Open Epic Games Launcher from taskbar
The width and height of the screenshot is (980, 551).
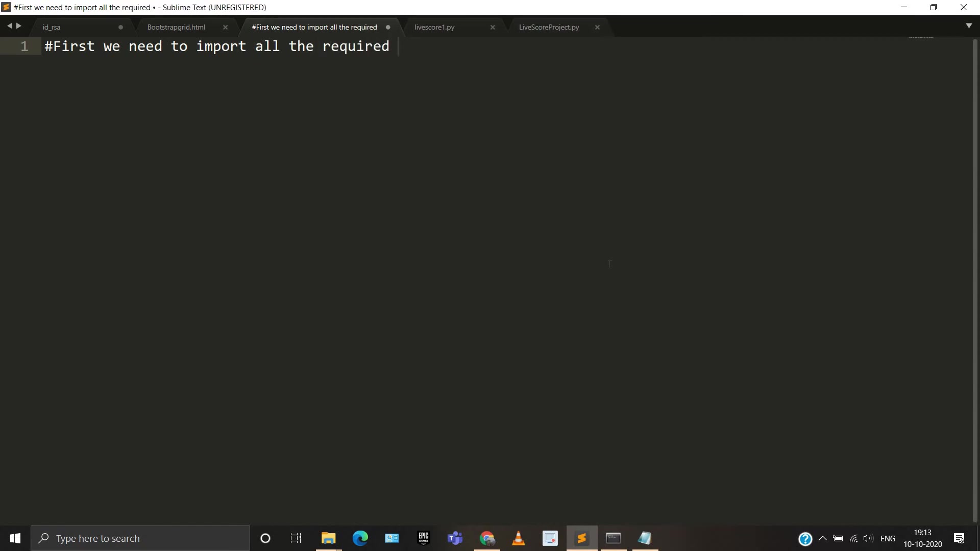[x=423, y=538]
